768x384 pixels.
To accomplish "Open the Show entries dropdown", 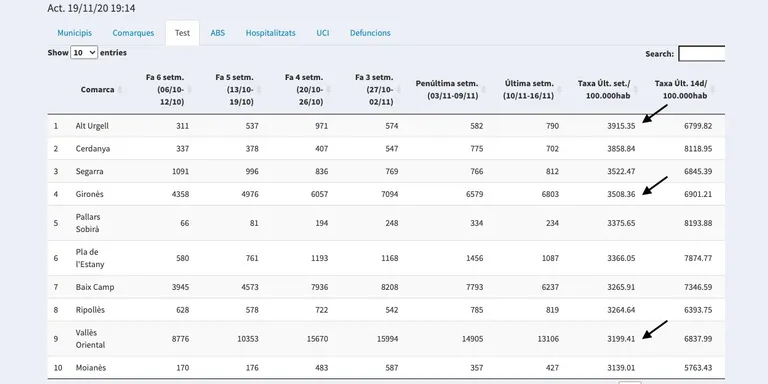I will (84, 52).
